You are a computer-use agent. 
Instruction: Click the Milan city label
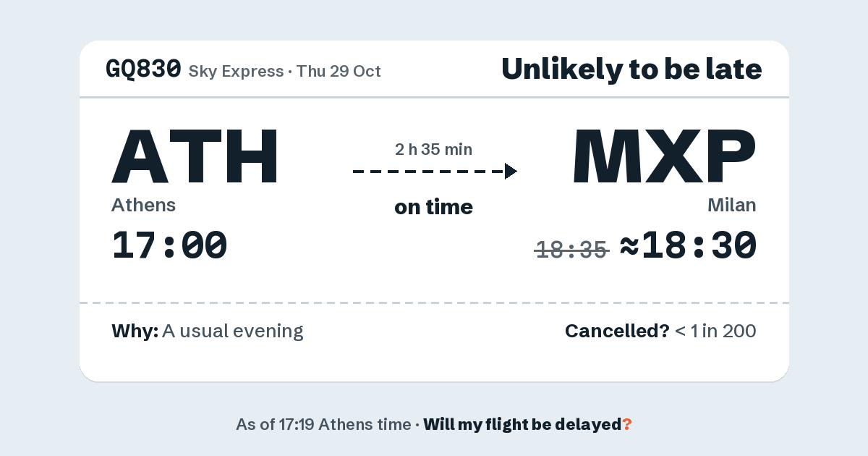click(x=732, y=205)
